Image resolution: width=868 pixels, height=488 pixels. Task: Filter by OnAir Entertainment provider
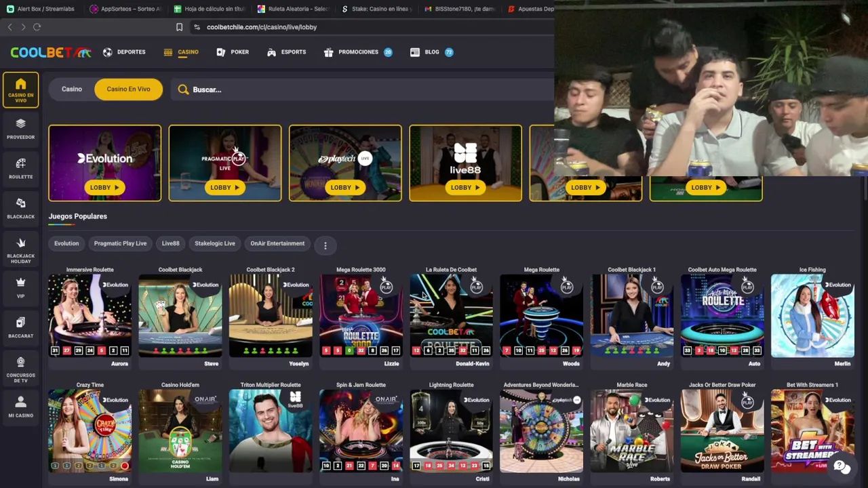(277, 243)
